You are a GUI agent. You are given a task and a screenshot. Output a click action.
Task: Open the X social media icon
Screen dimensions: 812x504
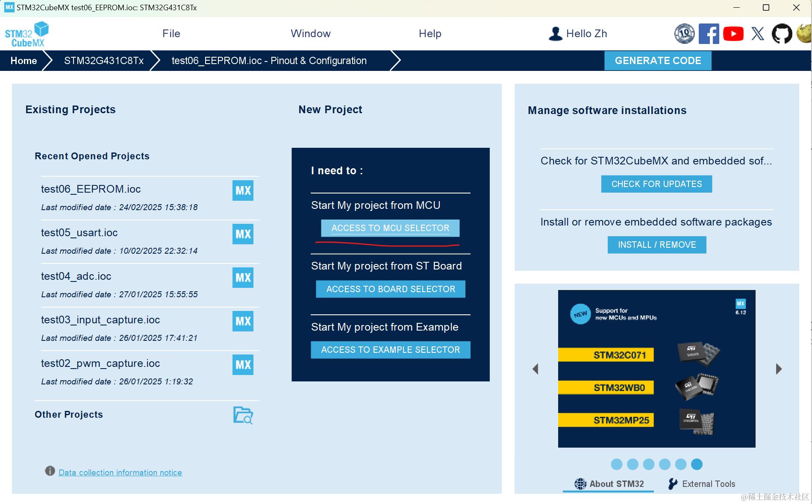tap(758, 34)
